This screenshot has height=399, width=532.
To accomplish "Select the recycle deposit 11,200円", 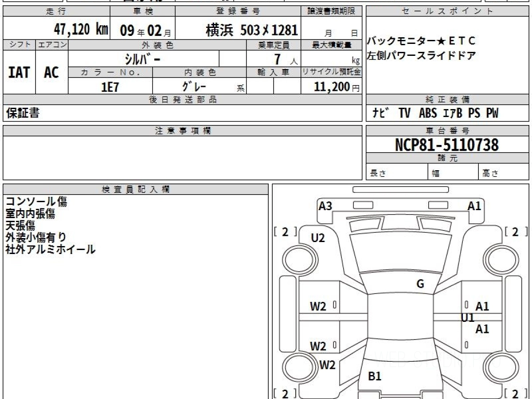I will pyautogui.click(x=336, y=87).
